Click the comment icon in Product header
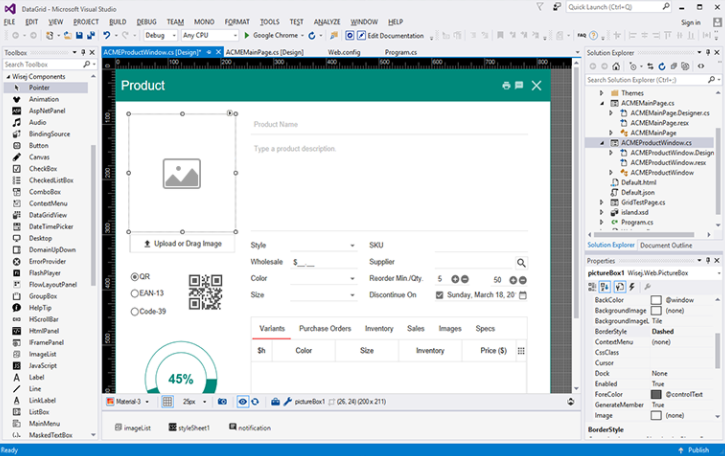Image resolution: width=725 pixels, height=456 pixels. tap(519, 86)
